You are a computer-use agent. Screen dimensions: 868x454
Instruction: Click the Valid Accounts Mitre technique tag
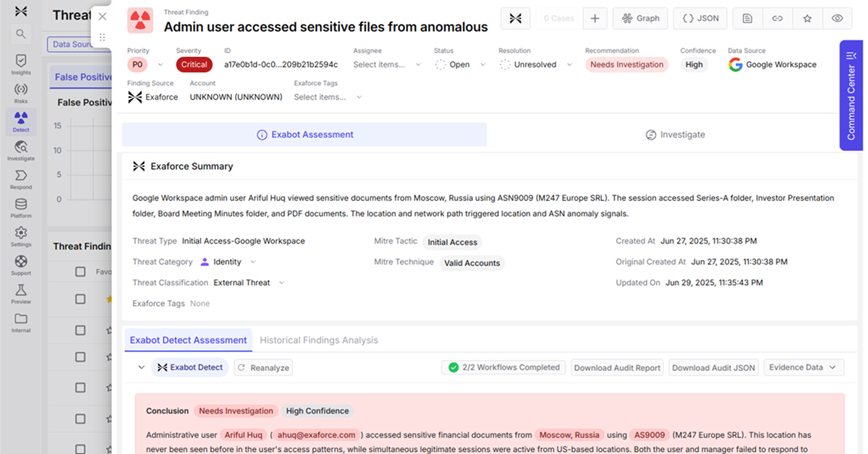coord(472,263)
